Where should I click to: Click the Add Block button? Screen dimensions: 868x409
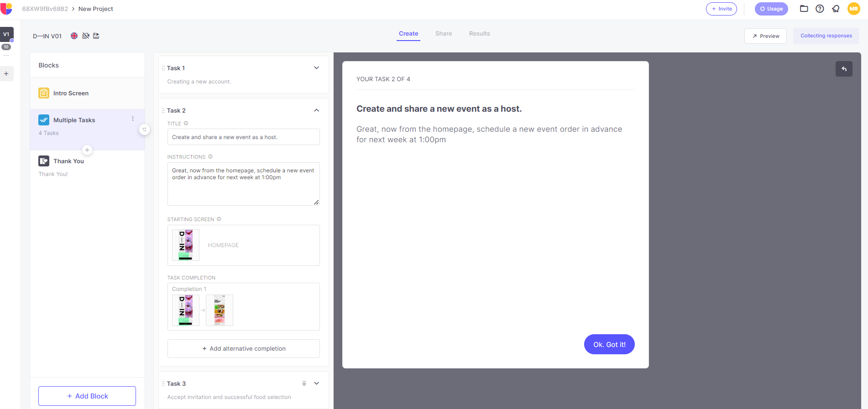[x=87, y=396]
